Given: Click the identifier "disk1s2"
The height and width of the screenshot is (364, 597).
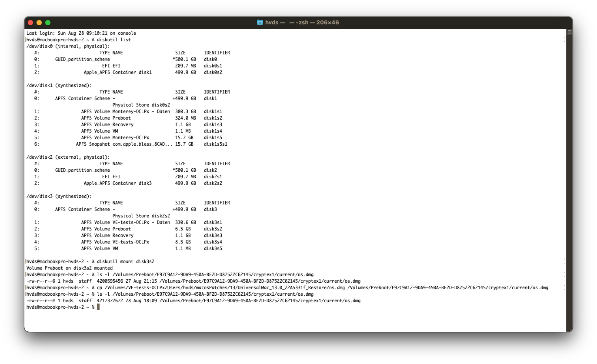Looking at the screenshot, I should coord(213,118).
